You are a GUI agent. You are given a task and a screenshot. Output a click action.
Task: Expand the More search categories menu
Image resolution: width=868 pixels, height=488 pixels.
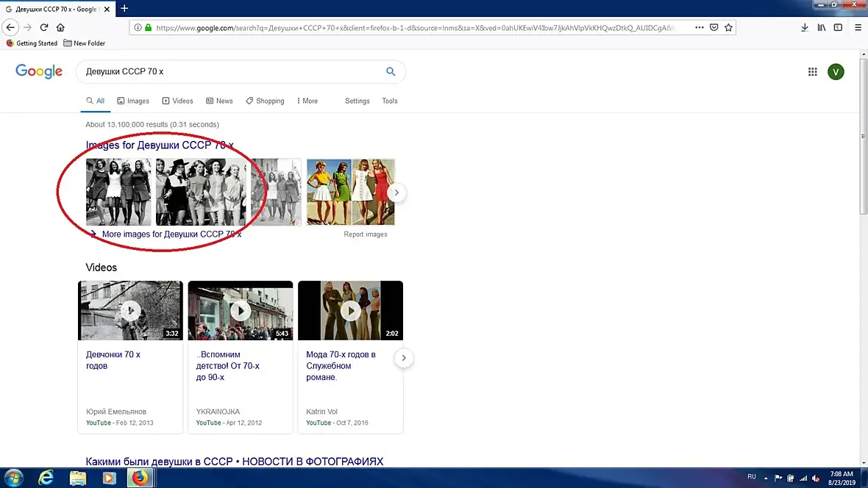click(x=307, y=101)
